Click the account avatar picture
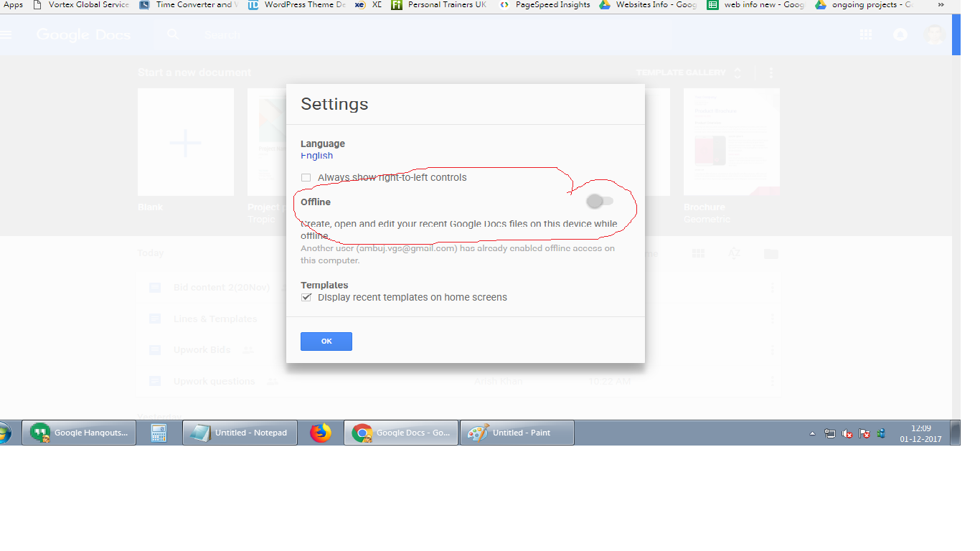Screen dimensions: 980x551 (x=934, y=34)
